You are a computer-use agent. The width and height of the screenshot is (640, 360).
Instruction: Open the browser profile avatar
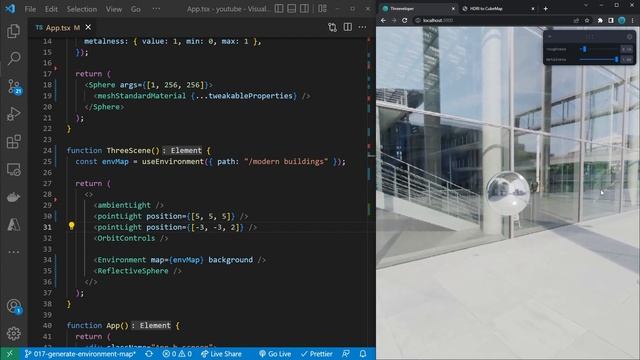click(x=622, y=20)
